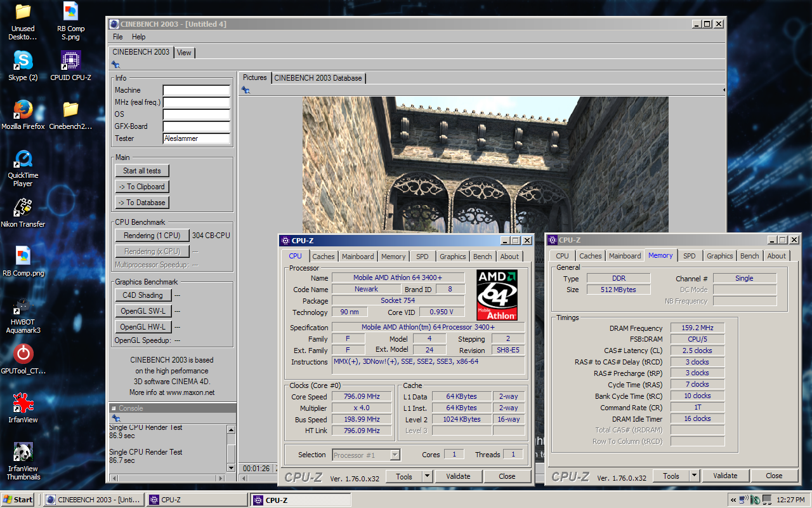Open the Processor #1 selection dropdown

pyautogui.click(x=367, y=455)
